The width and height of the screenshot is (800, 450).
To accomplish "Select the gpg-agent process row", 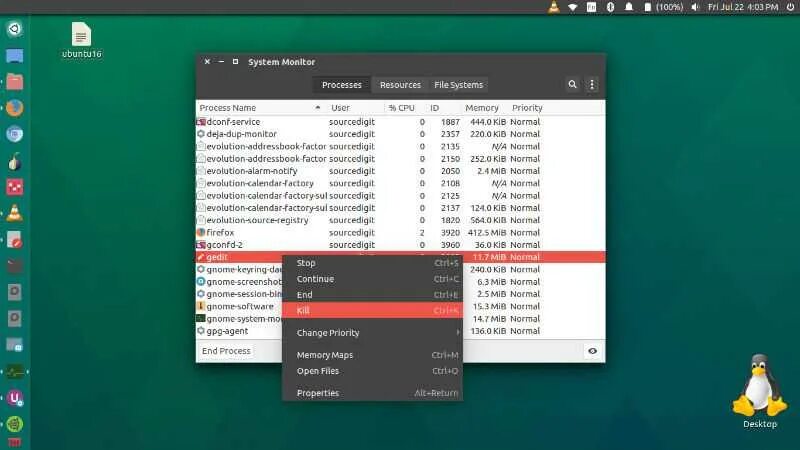I will click(401, 331).
